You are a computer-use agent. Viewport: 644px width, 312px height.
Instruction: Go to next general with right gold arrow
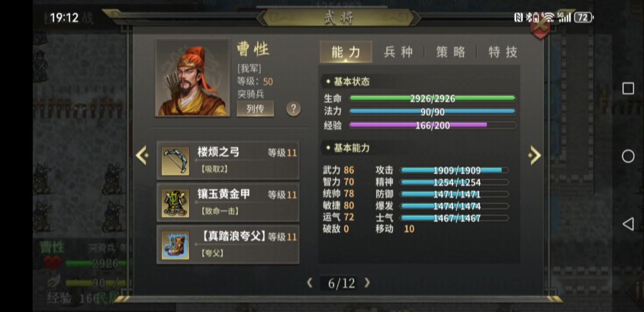pos(535,155)
